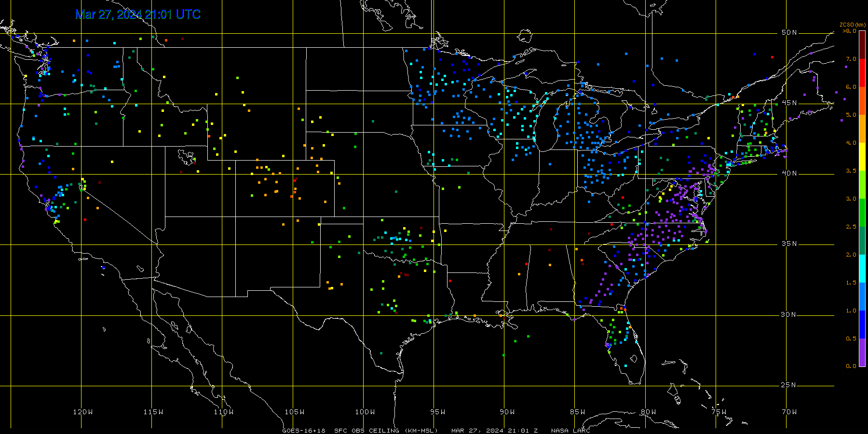The width and height of the screenshot is (868, 434).
Task: Click the ZCSO (km) legend title
Action: point(852,25)
